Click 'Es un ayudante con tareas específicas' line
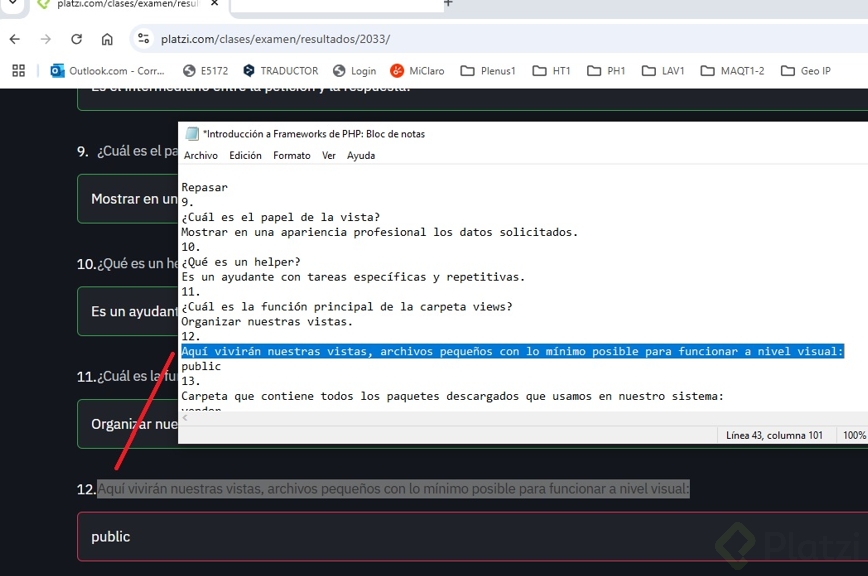 (x=353, y=277)
